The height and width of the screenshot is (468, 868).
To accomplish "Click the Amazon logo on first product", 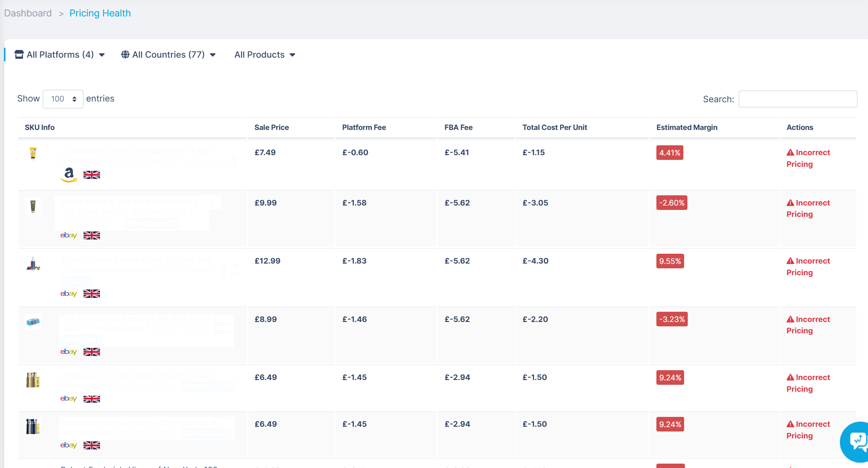I will tap(69, 175).
